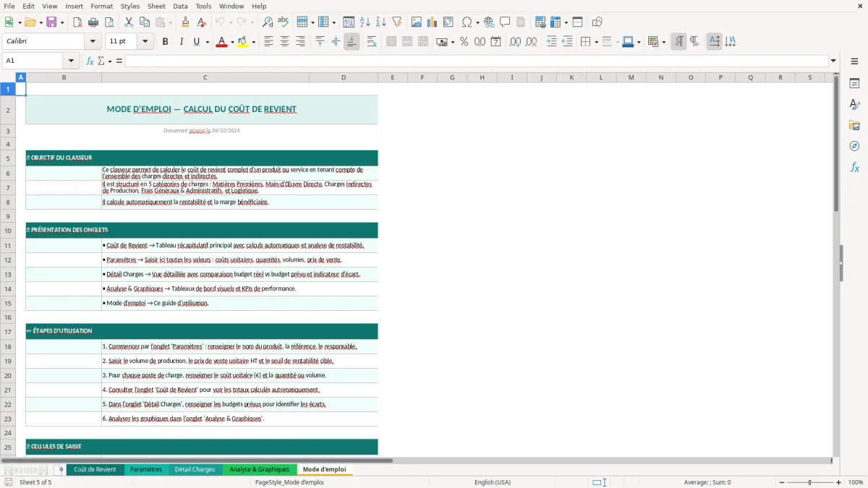Insert Image icon in toolbar
This screenshot has height=488, width=868.
pyautogui.click(x=417, y=22)
